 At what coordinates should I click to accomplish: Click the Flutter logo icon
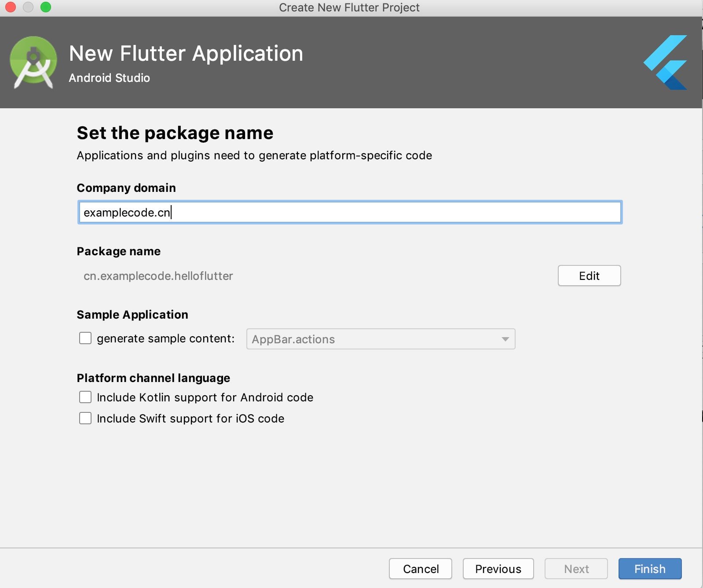tap(665, 62)
